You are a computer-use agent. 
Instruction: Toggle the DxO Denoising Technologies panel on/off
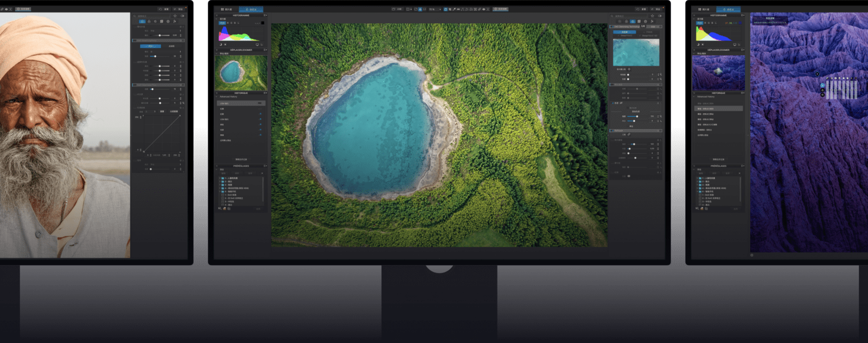(612, 27)
